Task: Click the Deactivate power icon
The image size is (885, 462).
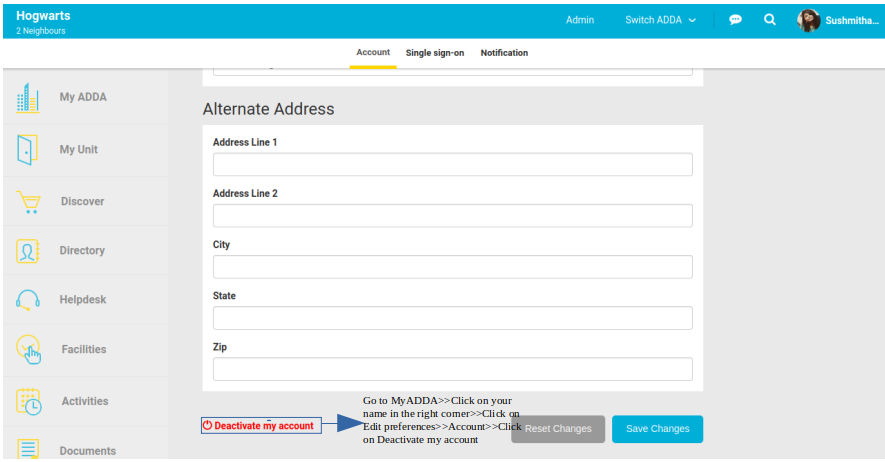Action: 207,425
